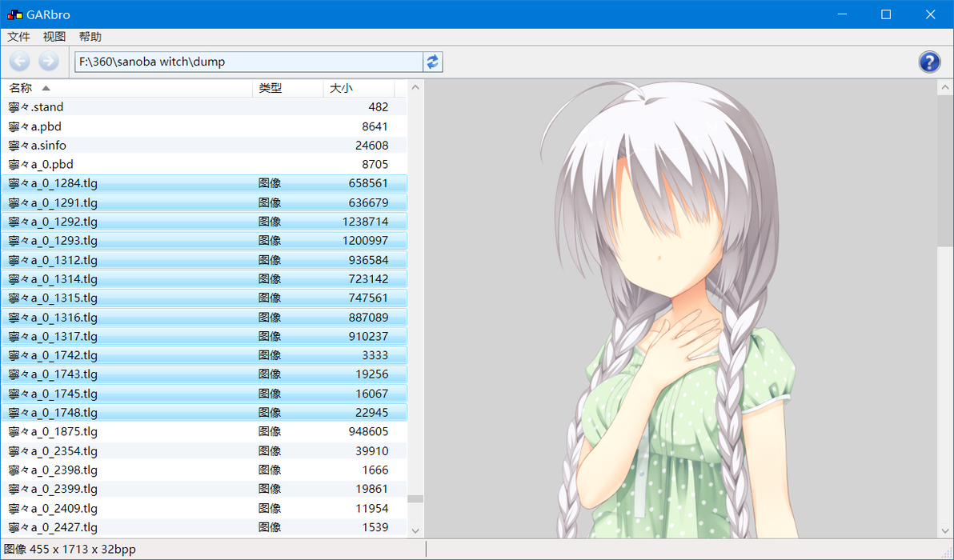Image resolution: width=954 pixels, height=560 pixels.
Task: Open the blue help question mark
Action: tap(929, 62)
